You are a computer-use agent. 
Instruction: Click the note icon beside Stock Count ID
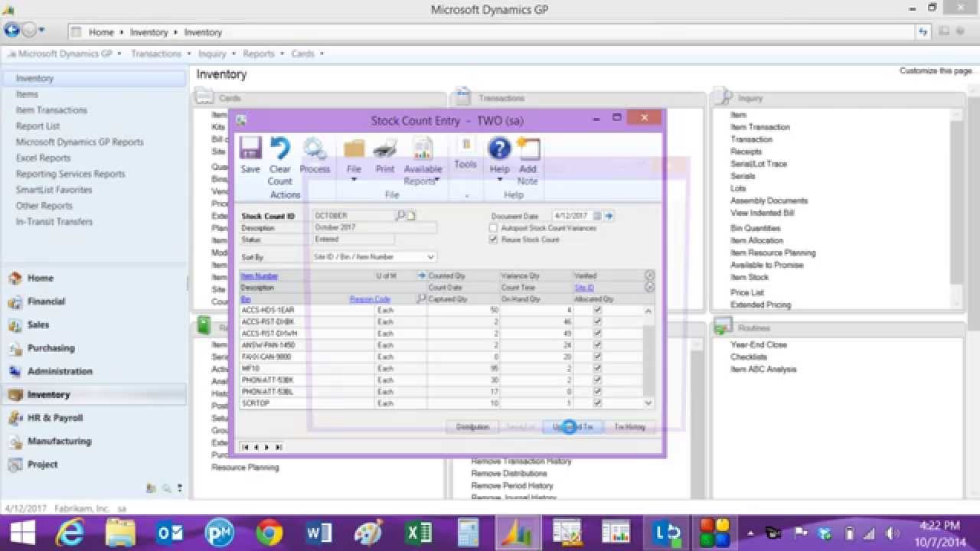coord(410,216)
